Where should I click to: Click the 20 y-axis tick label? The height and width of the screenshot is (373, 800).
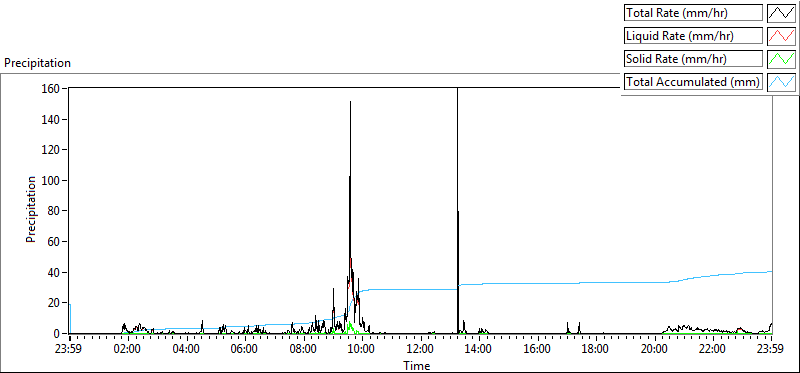(55, 303)
